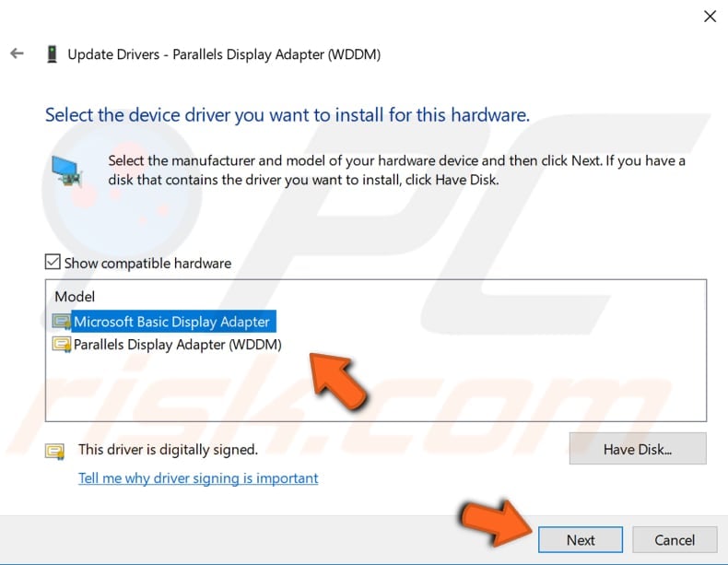The image size is (728, 565).
Task: Select Microsoft Basic Display Adapter model
Action: [171, 322]
